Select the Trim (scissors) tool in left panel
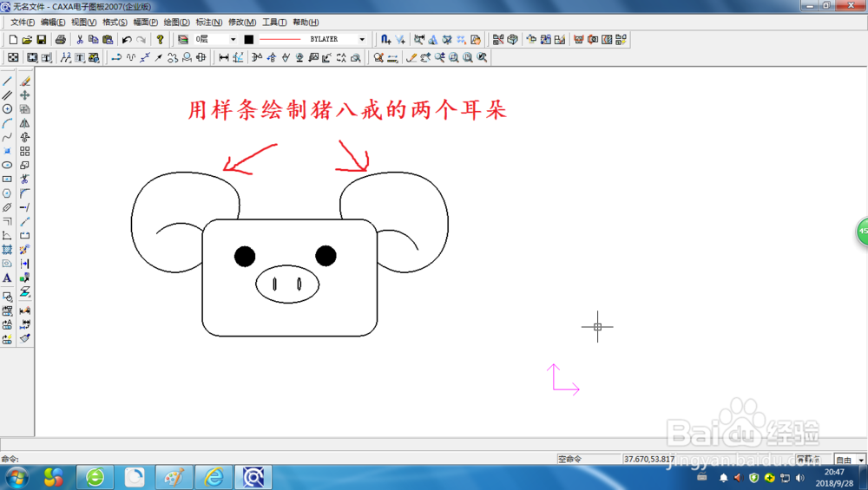The height and width of the screenshot is (490, 868). 25,180
